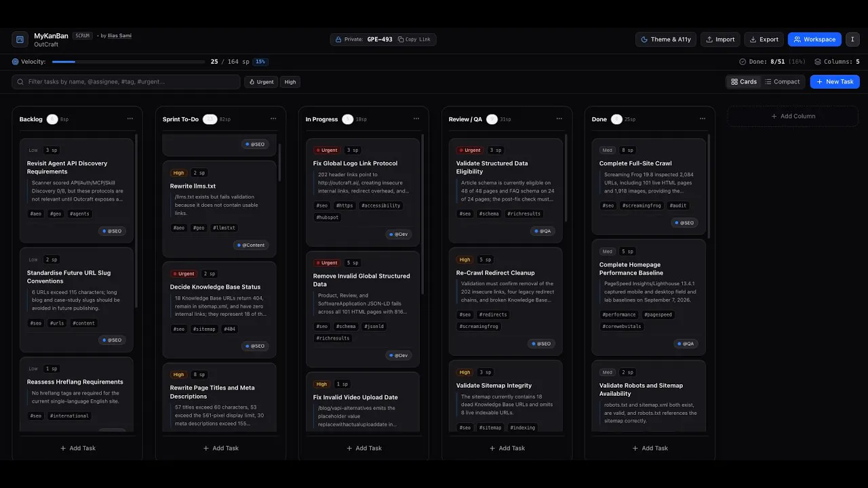Add Task in In Progress column
The image size is (868, 488).
(x=363, y=448)
